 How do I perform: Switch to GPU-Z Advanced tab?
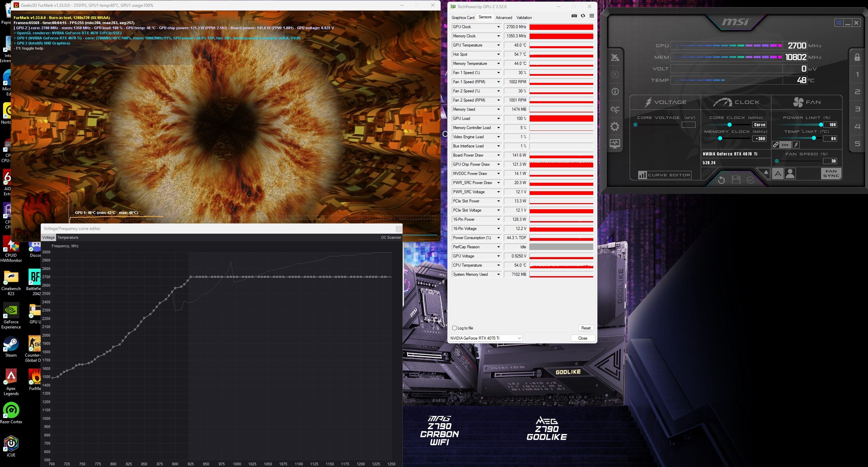504,18
